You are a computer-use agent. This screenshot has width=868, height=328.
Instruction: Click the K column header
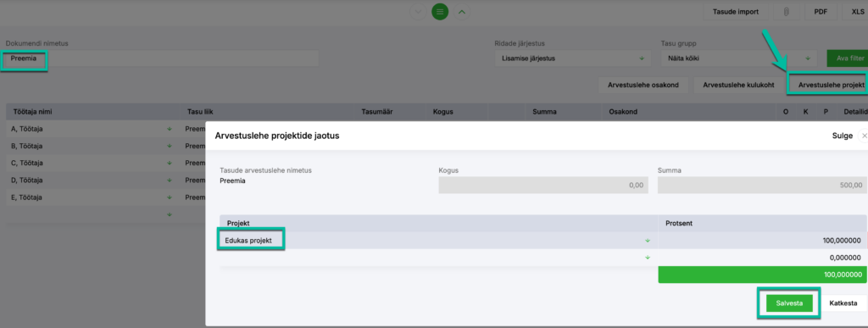[805, 112]
